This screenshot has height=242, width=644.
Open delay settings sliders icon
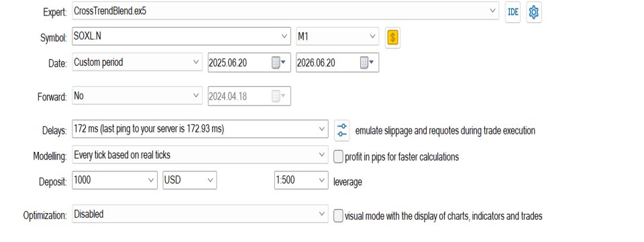click(x=341, y=130)
